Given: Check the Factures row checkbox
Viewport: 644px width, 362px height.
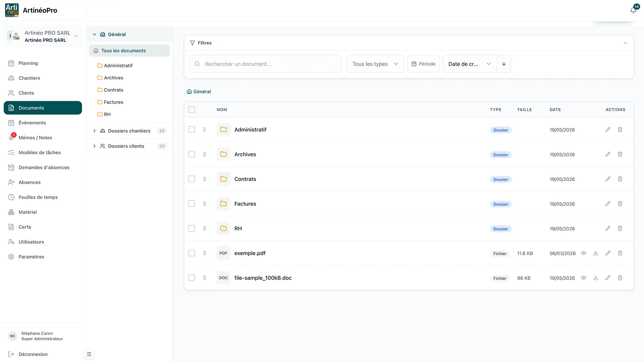Looking at the screenshot, I should coord(192,204).
